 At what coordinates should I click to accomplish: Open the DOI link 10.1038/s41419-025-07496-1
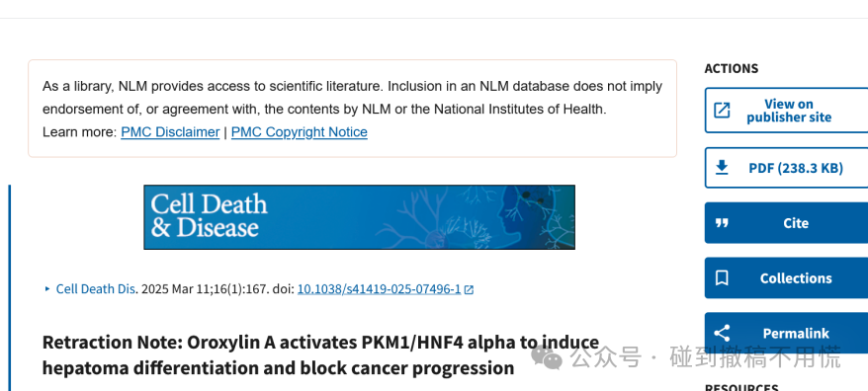click(380, 289)
